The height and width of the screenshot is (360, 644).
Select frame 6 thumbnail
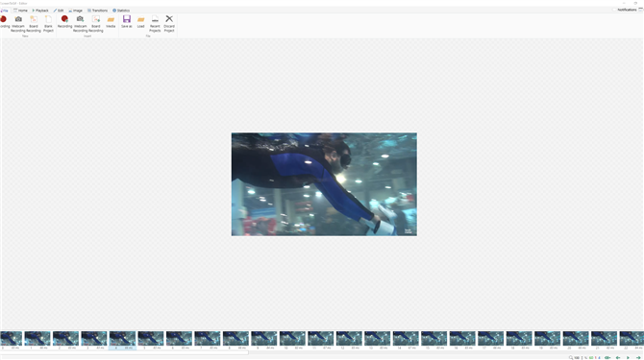pyautogui.click(x=179, y=340)
